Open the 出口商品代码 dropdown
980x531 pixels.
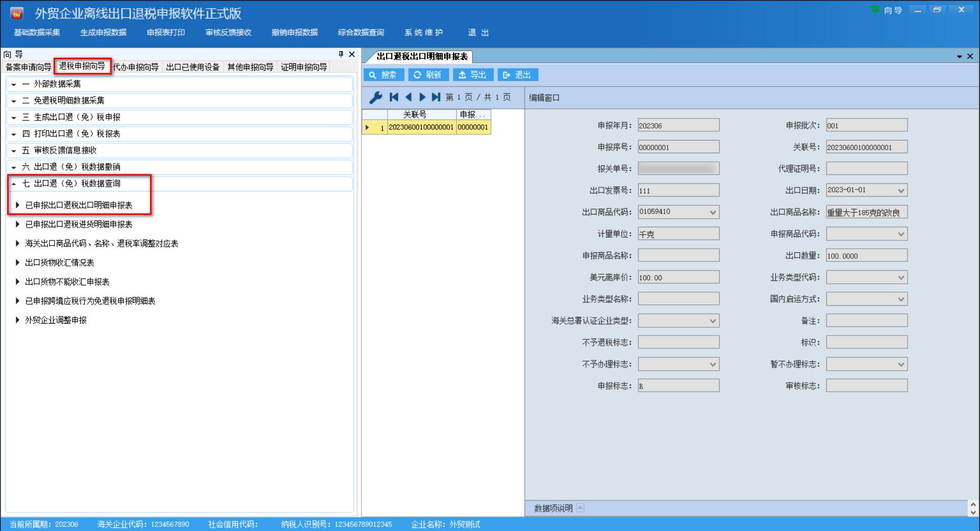[x=713, y=212]
